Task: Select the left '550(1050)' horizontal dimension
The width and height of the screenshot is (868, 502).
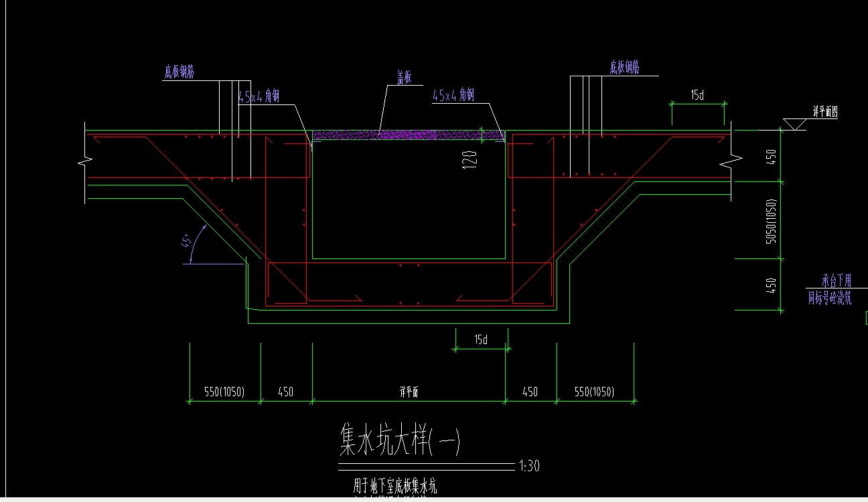Action: 224,392
